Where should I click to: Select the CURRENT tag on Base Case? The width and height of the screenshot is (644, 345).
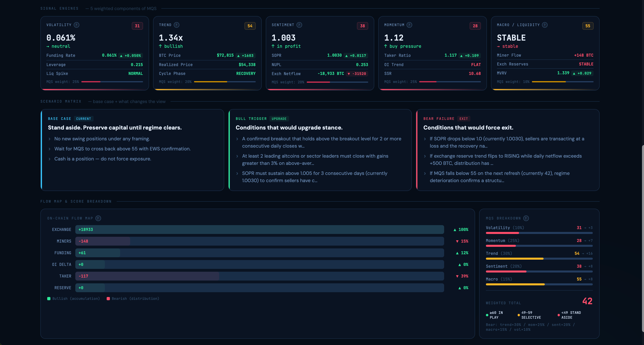click(x=84, y=119)
